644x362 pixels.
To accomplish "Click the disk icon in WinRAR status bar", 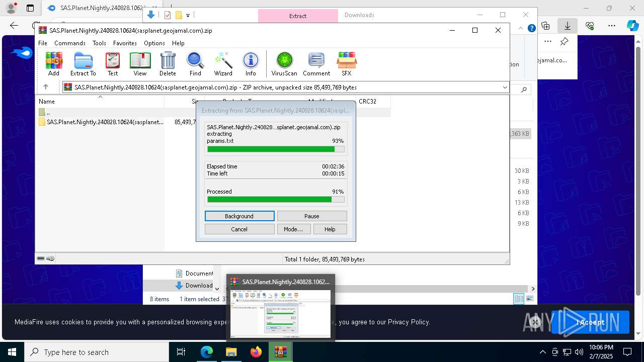I will pyautogui.click(x=41, y=258).
